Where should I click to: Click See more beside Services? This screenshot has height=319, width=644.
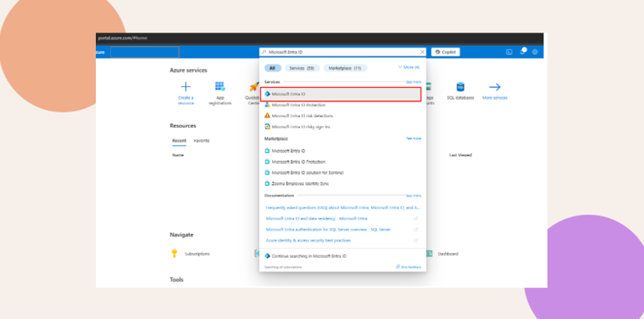(414, 82)
